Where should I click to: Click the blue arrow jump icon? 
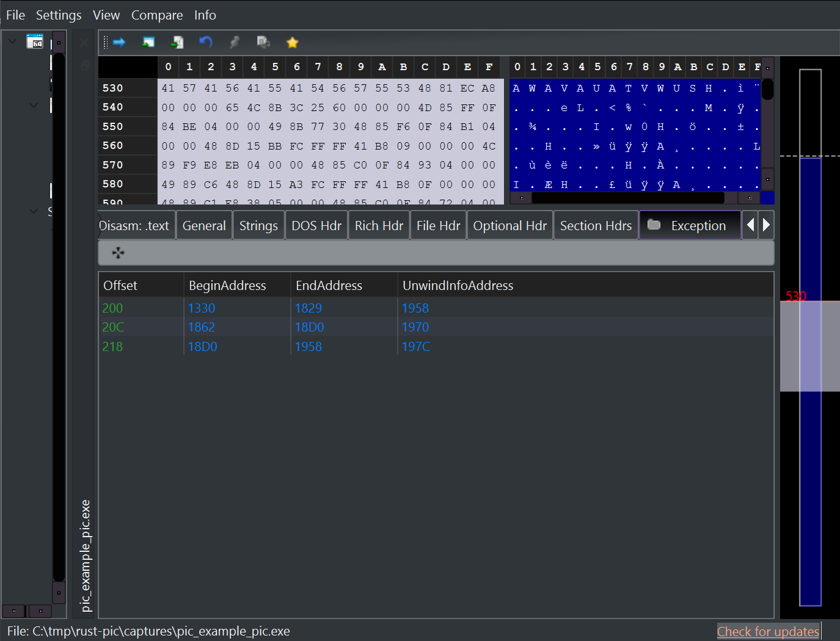click(x=119, y=42)
